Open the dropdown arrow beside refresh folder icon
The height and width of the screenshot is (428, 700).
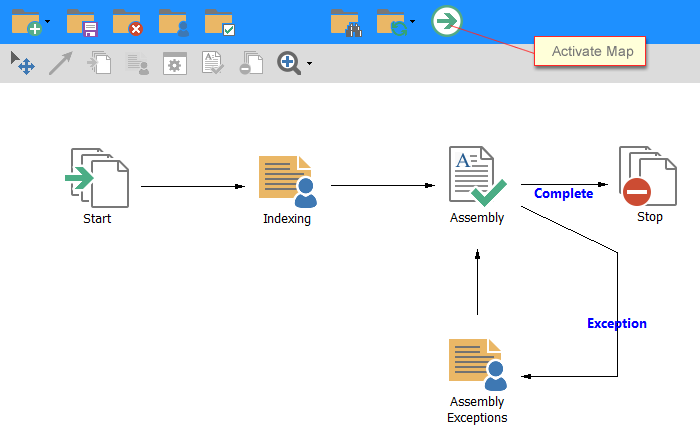click(413, 22)
